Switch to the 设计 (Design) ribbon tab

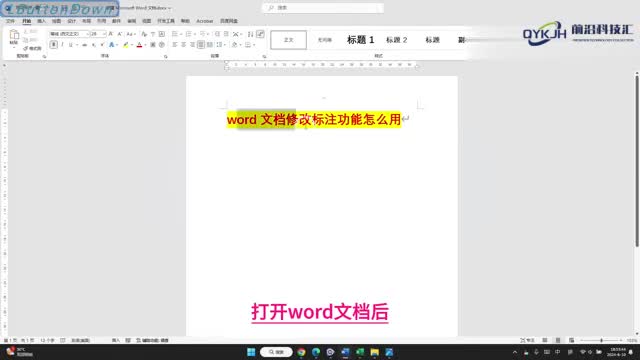[71, 21]
